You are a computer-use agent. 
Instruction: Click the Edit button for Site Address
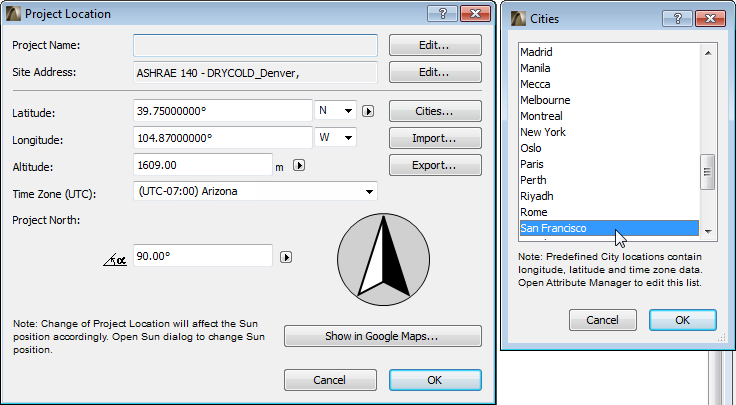pyautogui.click(x=435, y=72)
